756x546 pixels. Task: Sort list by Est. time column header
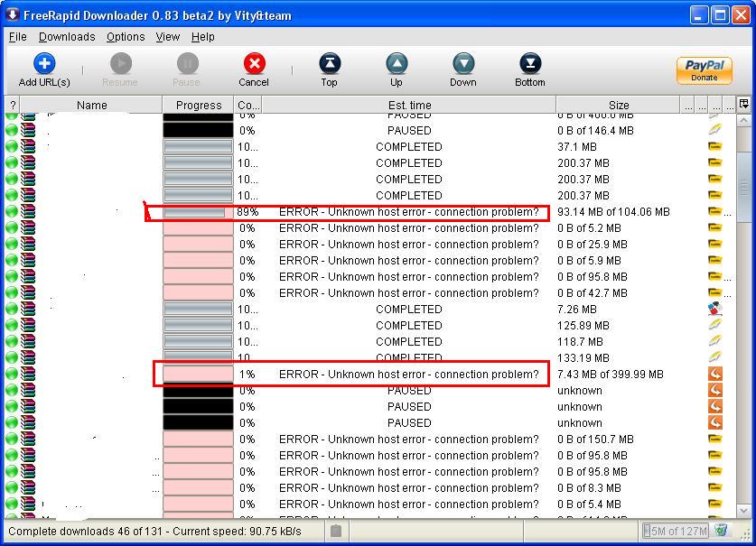(x=409, y=106)
